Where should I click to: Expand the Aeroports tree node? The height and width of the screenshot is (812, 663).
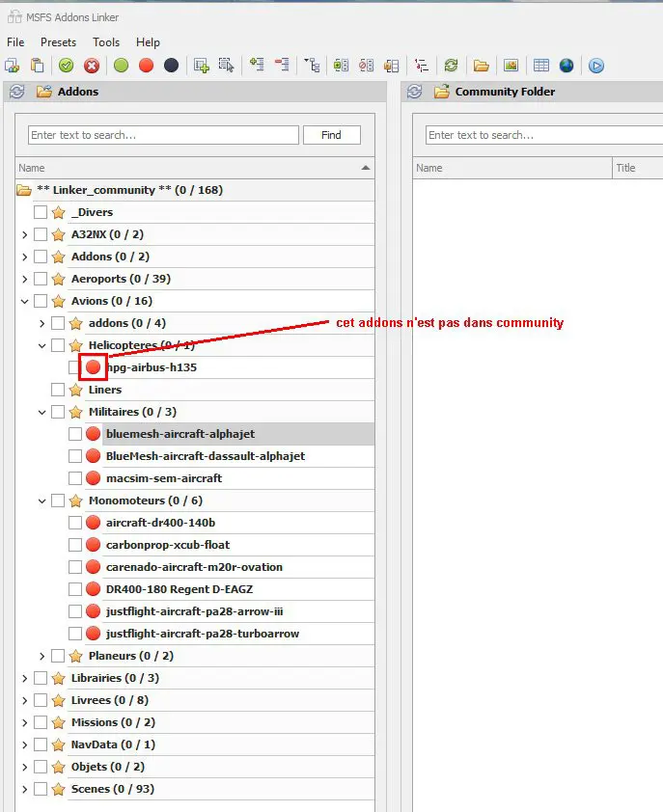point(24,279)
